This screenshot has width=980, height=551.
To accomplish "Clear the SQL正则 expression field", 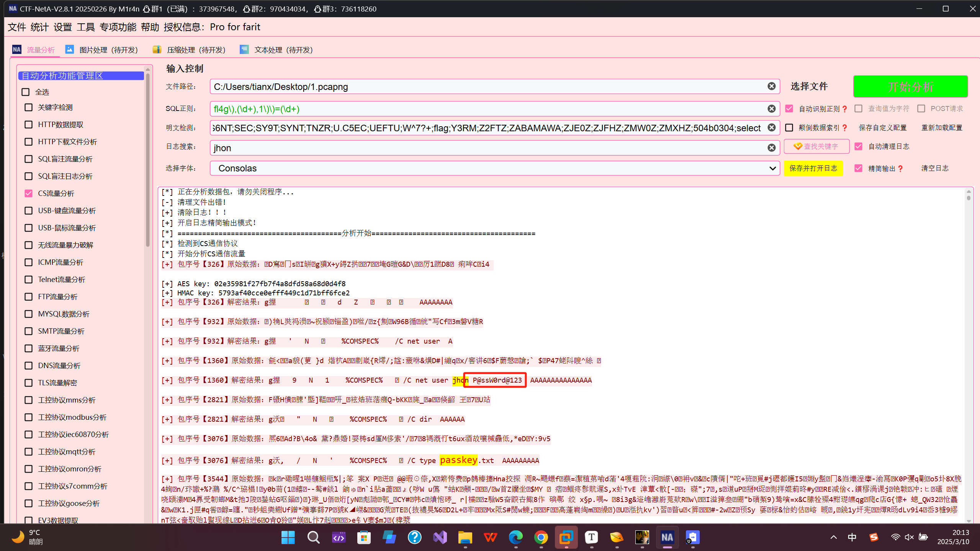I will [x=771, y=109].
